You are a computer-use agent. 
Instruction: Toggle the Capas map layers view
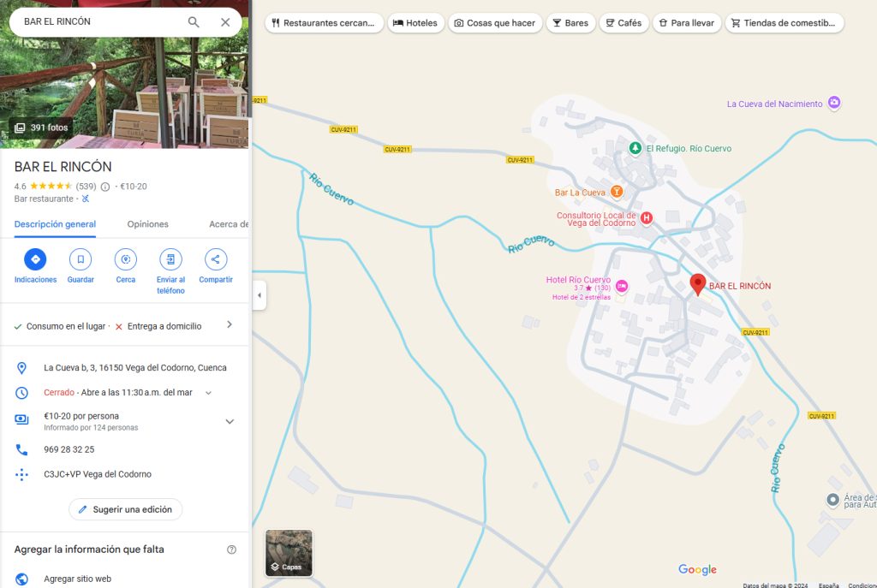[289, 553]
